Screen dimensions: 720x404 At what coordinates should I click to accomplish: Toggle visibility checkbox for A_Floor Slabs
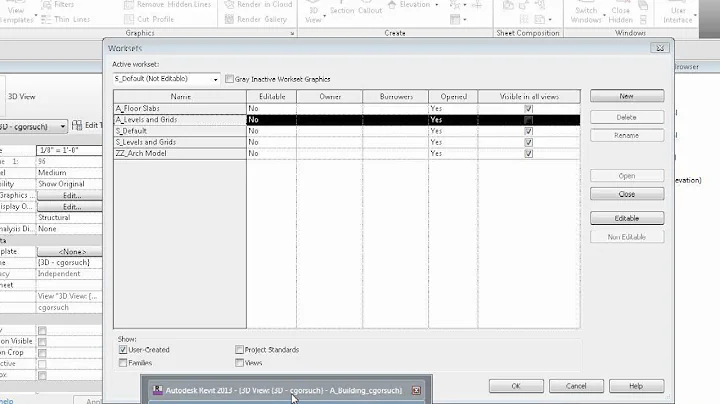(529, 109)
